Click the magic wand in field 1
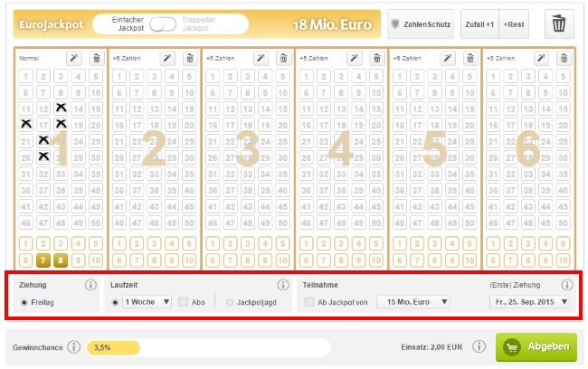The width and height of the screenshot is (588, 369). [x=74, y=58]
